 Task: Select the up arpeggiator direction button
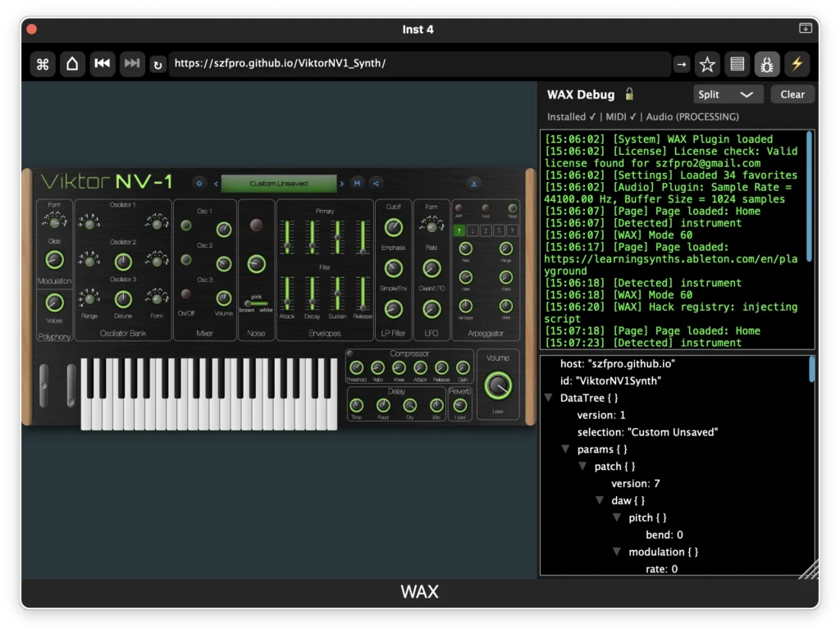(x=459, y=230)
